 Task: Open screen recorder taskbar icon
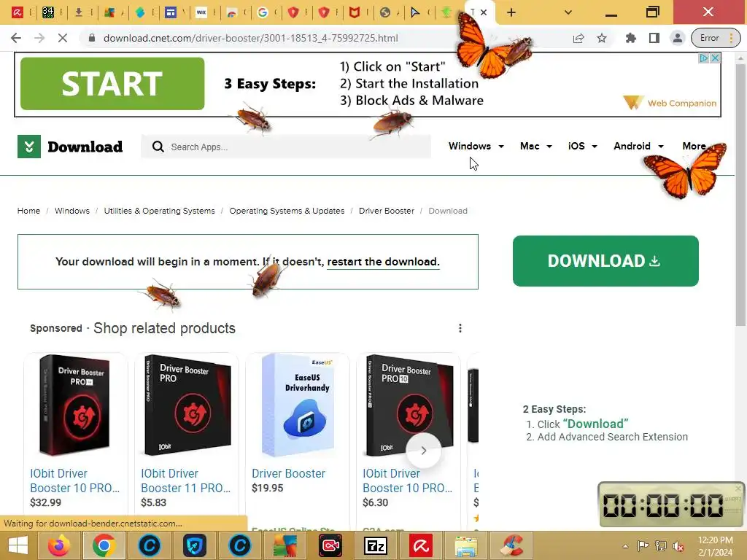click(330, 545)
